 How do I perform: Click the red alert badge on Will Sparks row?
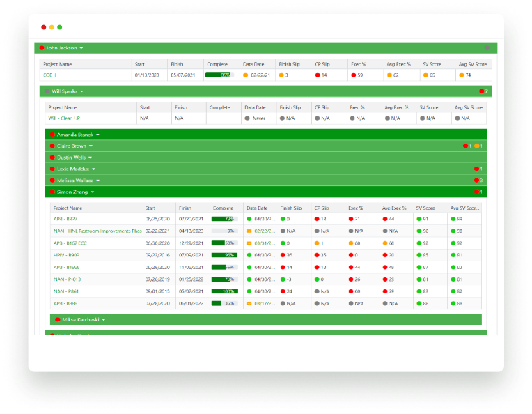tap(481, 91)
